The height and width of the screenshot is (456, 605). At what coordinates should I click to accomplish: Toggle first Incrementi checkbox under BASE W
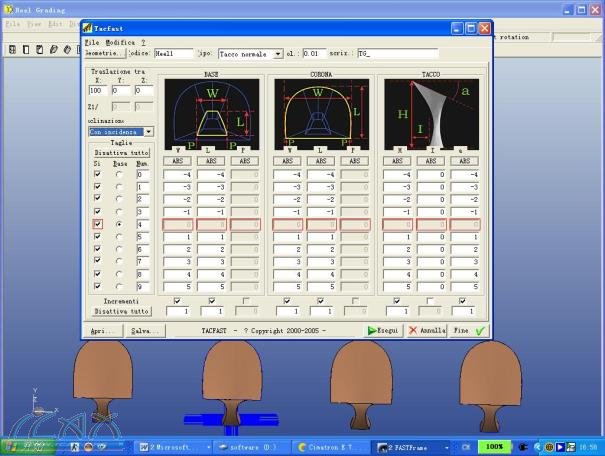177,300
